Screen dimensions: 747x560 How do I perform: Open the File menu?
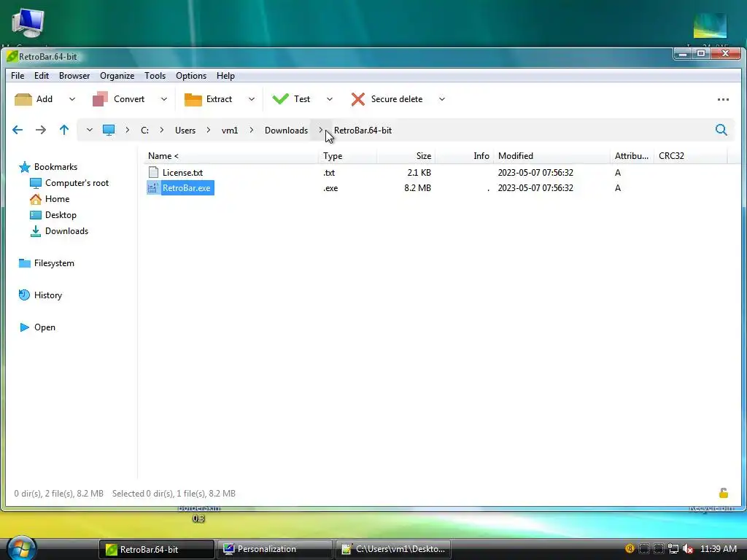tap(18, 76)
